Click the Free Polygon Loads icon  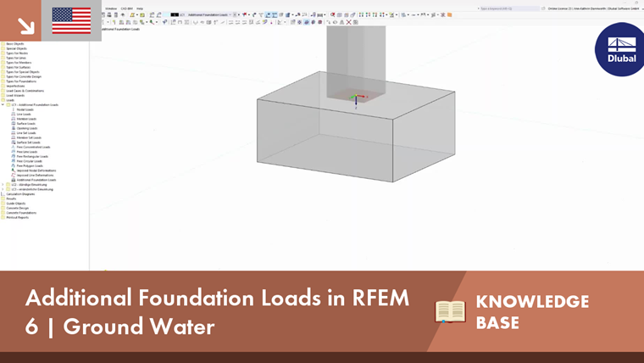[x=14, y=165]
